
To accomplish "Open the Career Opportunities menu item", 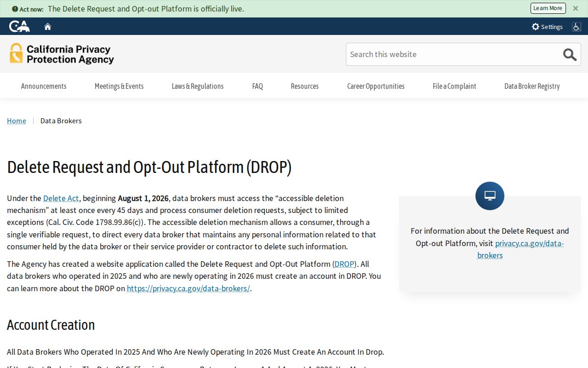I will [x=376, y=86].
